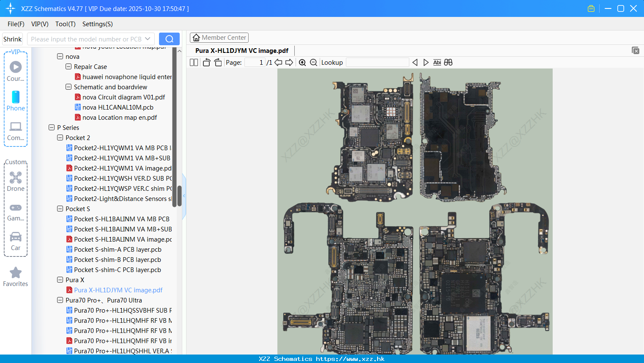Image resolution: width=644 pixels, height=363 pixels.
Task: Open Pocket2-HL1YQWM1 VA image.pdf
Action: 119,168
